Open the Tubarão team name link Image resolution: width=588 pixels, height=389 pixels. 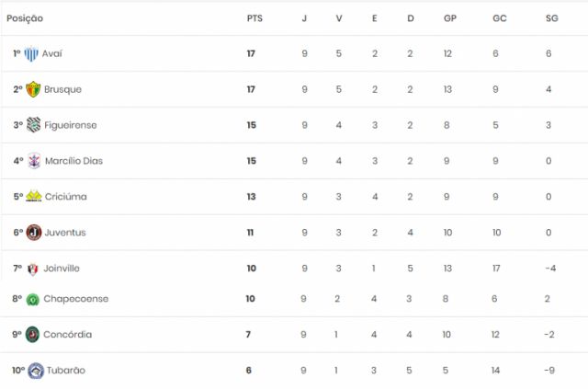65,371
